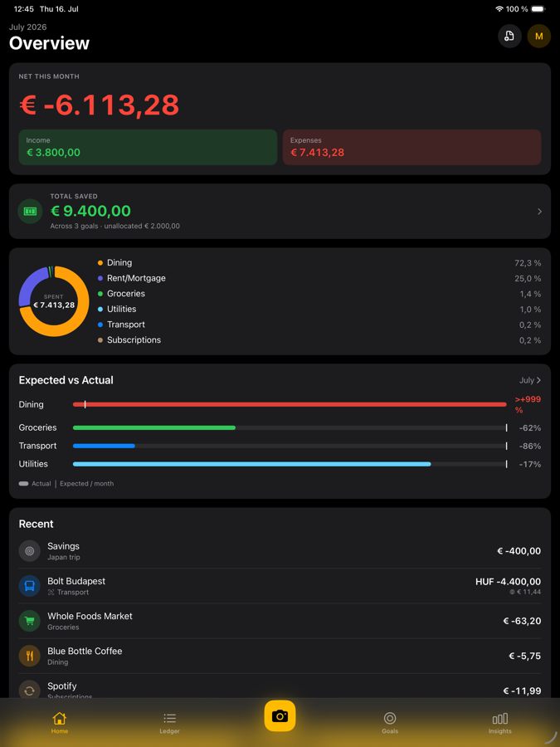Open the Income € 3.800,00 card

click(x=149, y=147)
